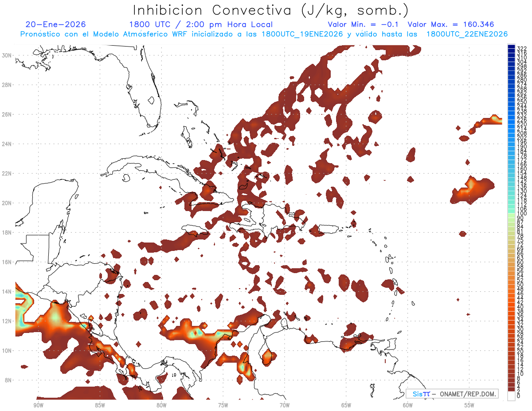Click the "12N" latitude label
The width and height of the screenshot is (532, 411).
(x=8, y=321)
